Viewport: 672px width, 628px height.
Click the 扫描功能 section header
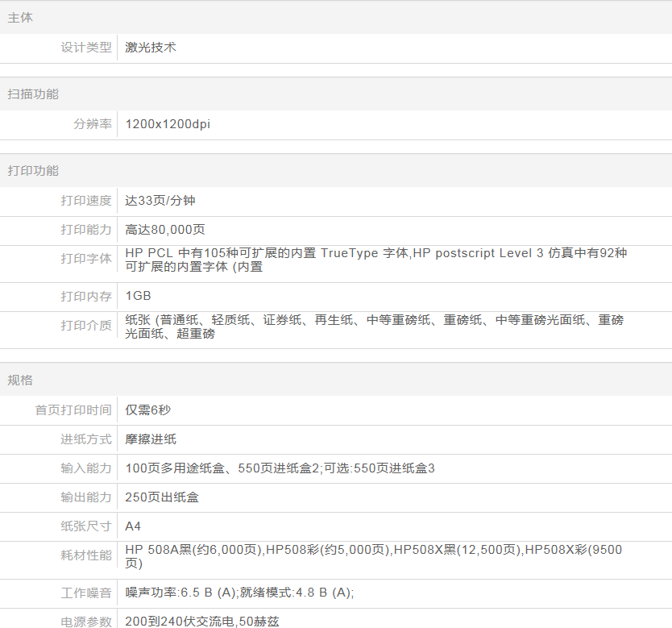[33, 94]
